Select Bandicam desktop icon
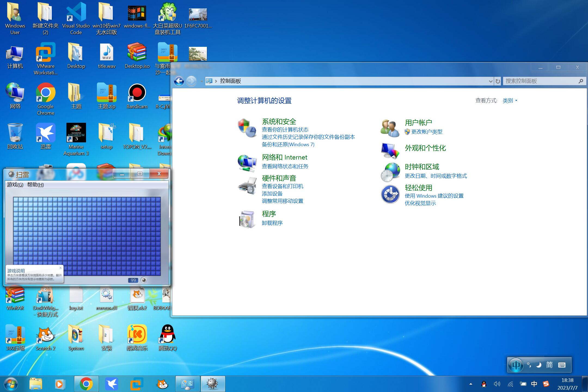 pyautogui.click(x=137, y=96)
